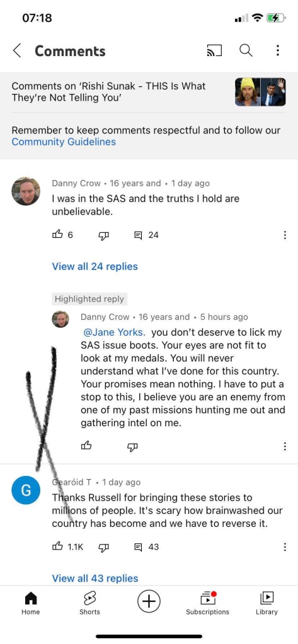
Task: Dislike the highlighted reply to Jane Yorks
Action: click(132, 446)
